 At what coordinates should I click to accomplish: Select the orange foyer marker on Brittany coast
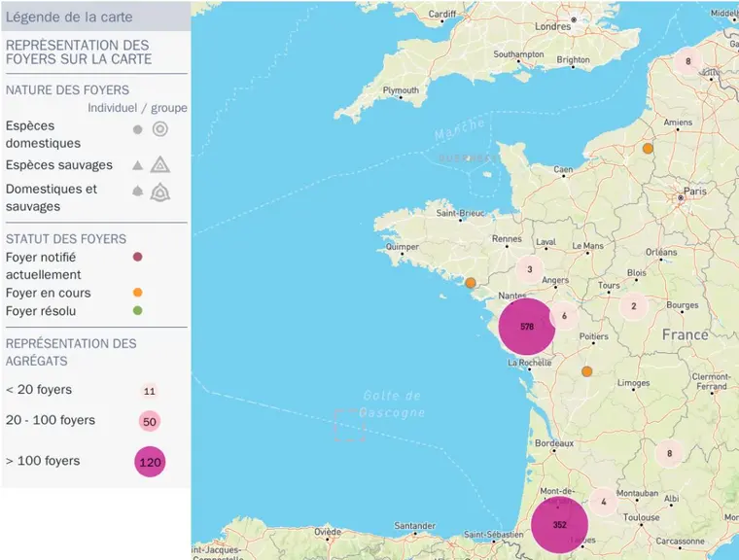tap(471, 283)
